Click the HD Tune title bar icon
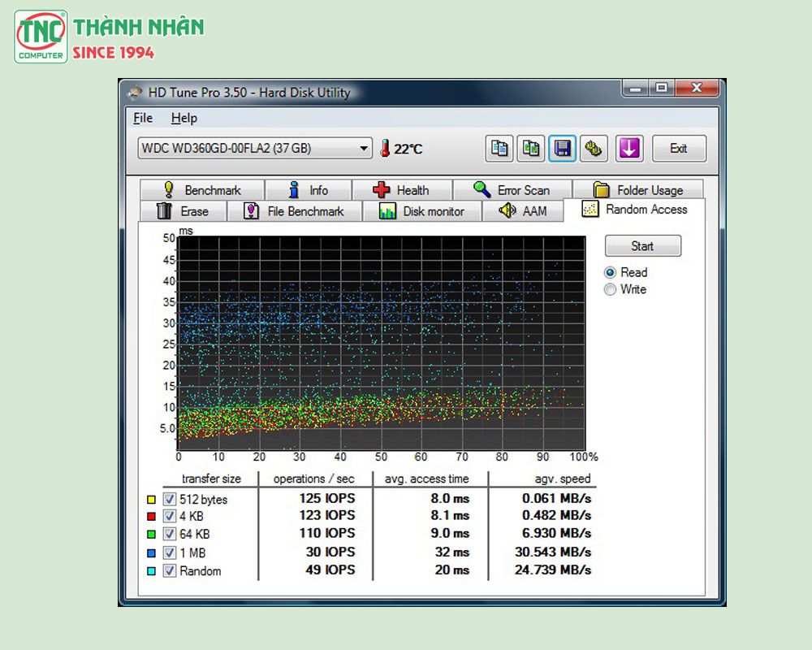The width and height of the screenshot is (812, 650). [135, 93]
